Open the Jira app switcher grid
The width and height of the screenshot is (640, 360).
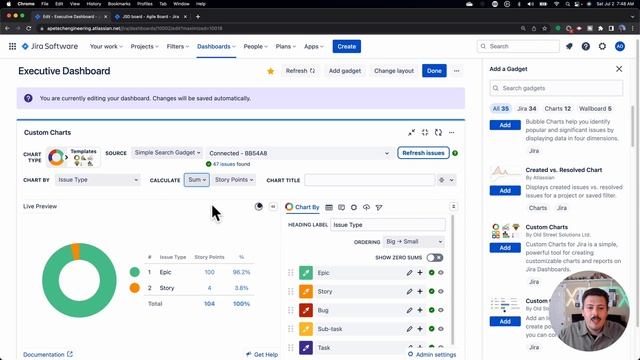click(x=12, y=47)
